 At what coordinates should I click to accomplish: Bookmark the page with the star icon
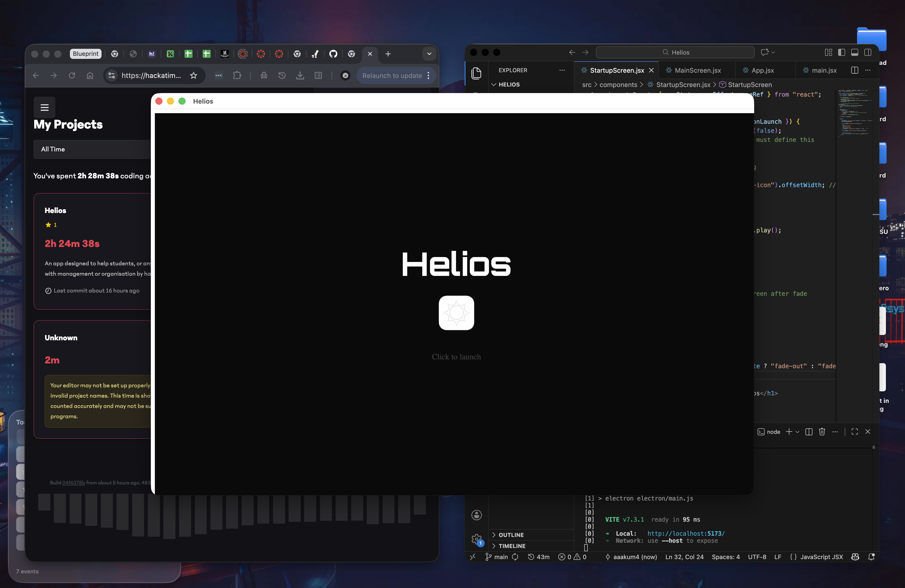click(x=194, y=75)
